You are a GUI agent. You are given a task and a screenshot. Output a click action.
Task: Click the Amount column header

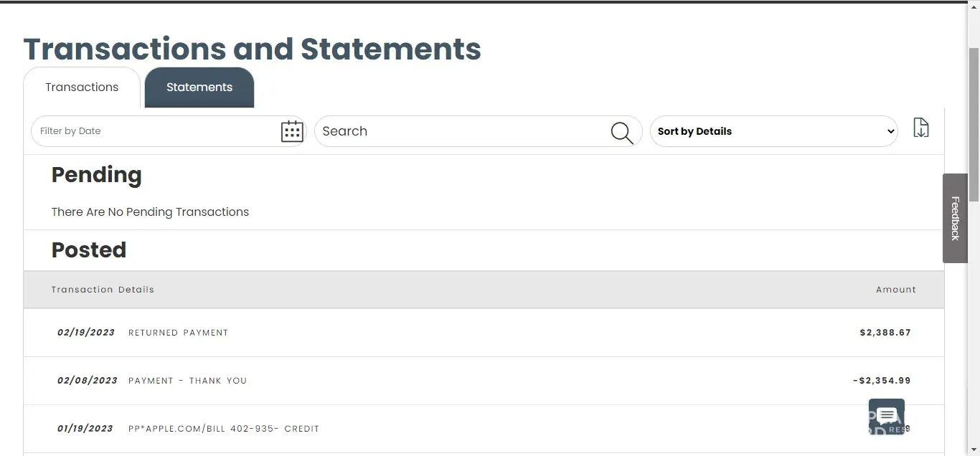pyautogui.click(x=895, y=290)
